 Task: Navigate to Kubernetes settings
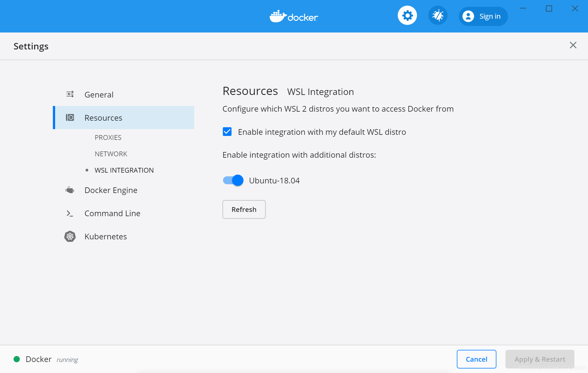106,237
